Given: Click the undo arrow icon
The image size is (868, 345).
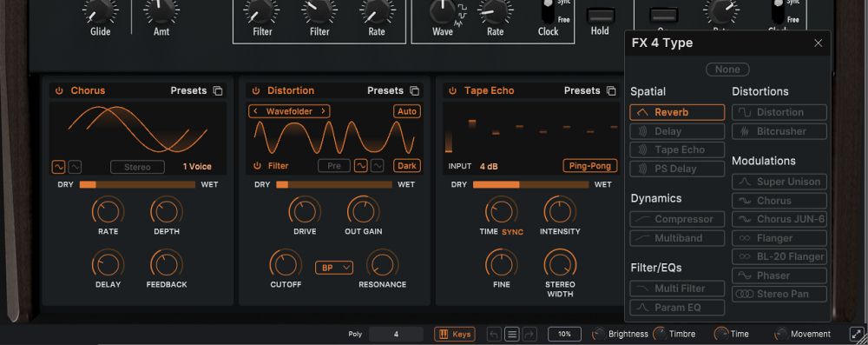Looking at the screenshot, I should (x=495, y=334).
